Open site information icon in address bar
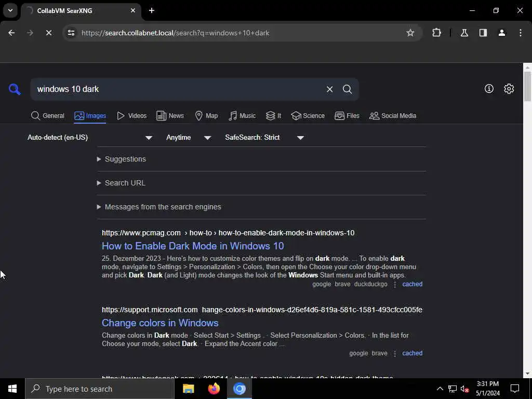This screenshot has height=399, width=532. (x=71, y=33)
